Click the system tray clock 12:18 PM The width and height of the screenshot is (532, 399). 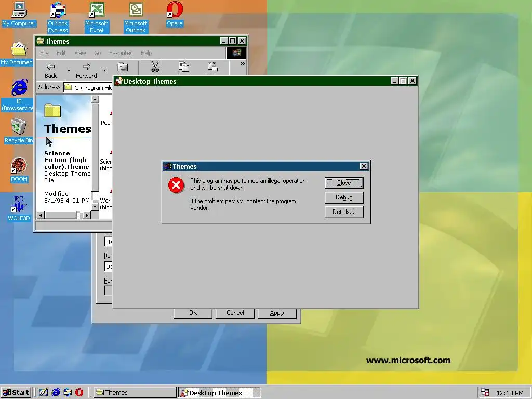[x=510, y=393]
